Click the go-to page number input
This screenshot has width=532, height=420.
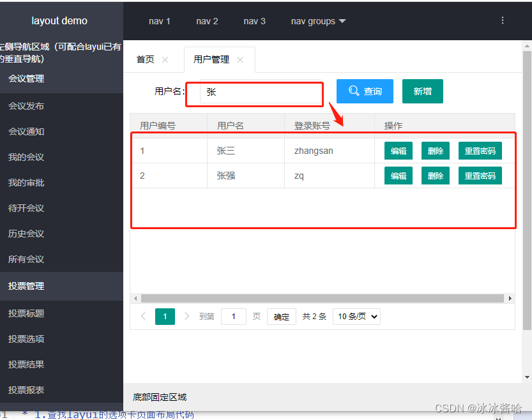coord(234,317)
